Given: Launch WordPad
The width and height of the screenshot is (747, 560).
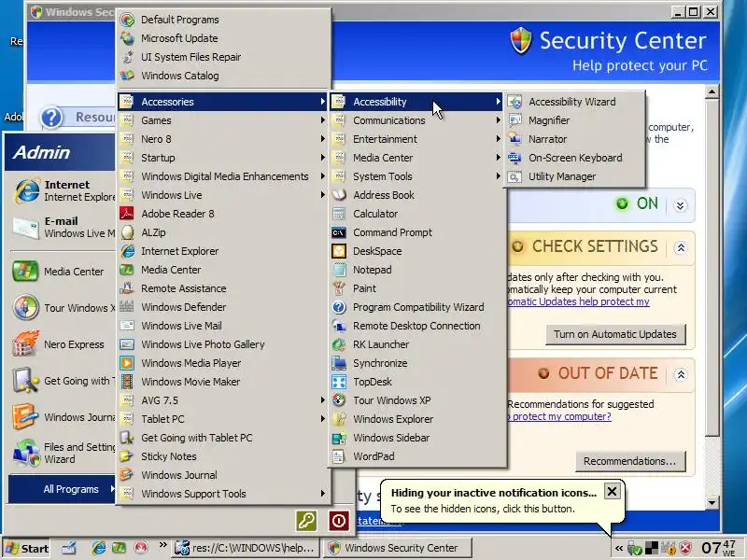Looking at the screenshot, I should tap(416, 456).
